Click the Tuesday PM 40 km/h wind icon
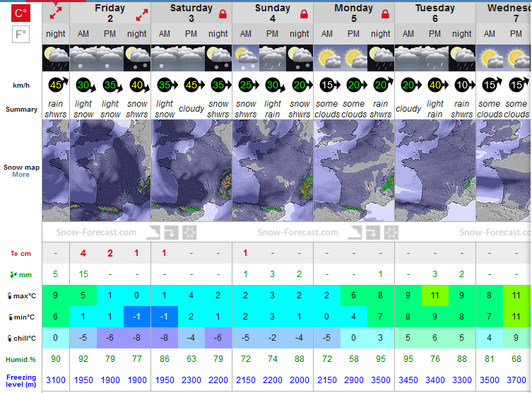532x393 pixels. tap(437, 85)
